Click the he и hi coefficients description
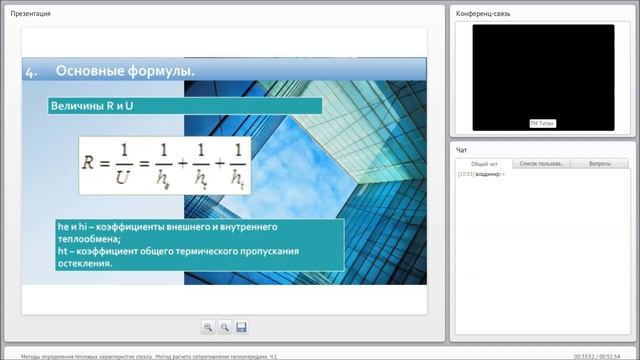 coord(200,245)
